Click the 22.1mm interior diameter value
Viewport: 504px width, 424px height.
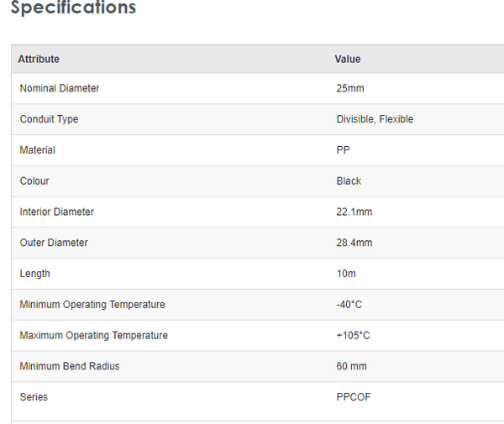[x=354, y=212]
